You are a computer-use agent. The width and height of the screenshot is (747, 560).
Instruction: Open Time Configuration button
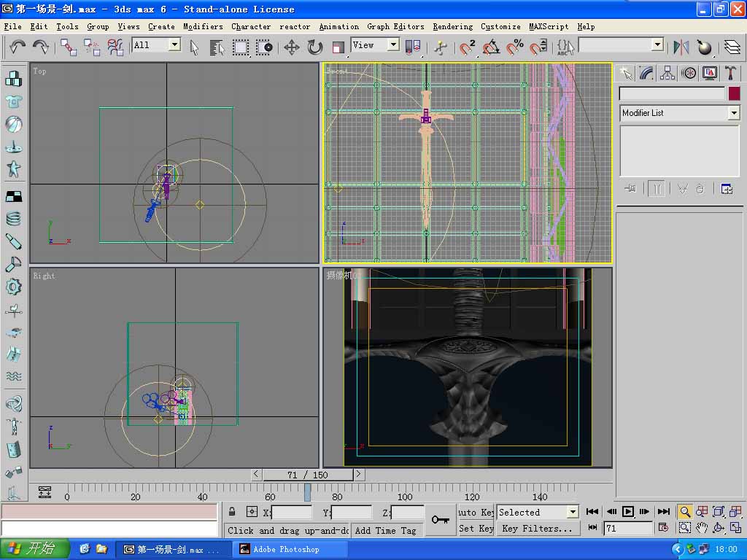pos(664,527)
